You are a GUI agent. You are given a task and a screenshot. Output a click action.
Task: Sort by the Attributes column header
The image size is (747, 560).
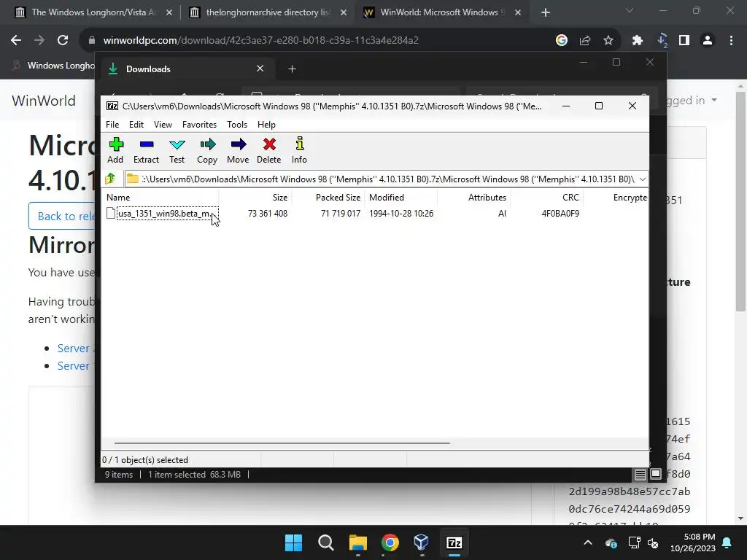487,197
